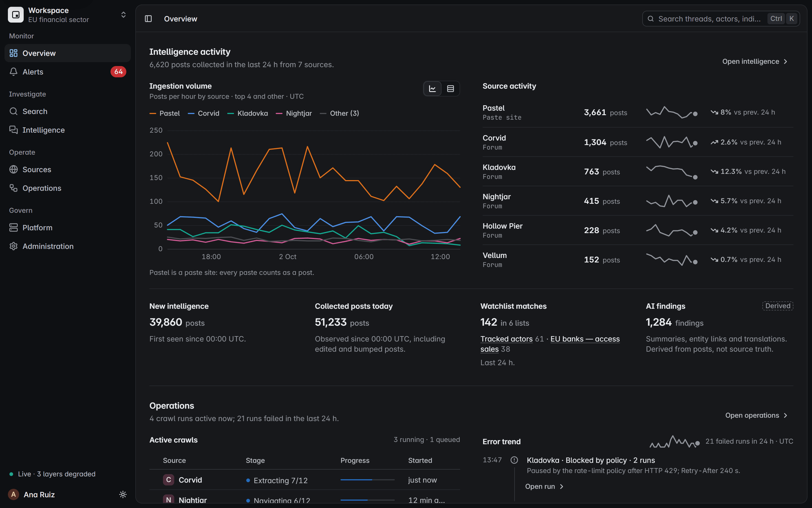Follow EU banks — access sales link
812x508 pixels.
click(x=550, y=344)
